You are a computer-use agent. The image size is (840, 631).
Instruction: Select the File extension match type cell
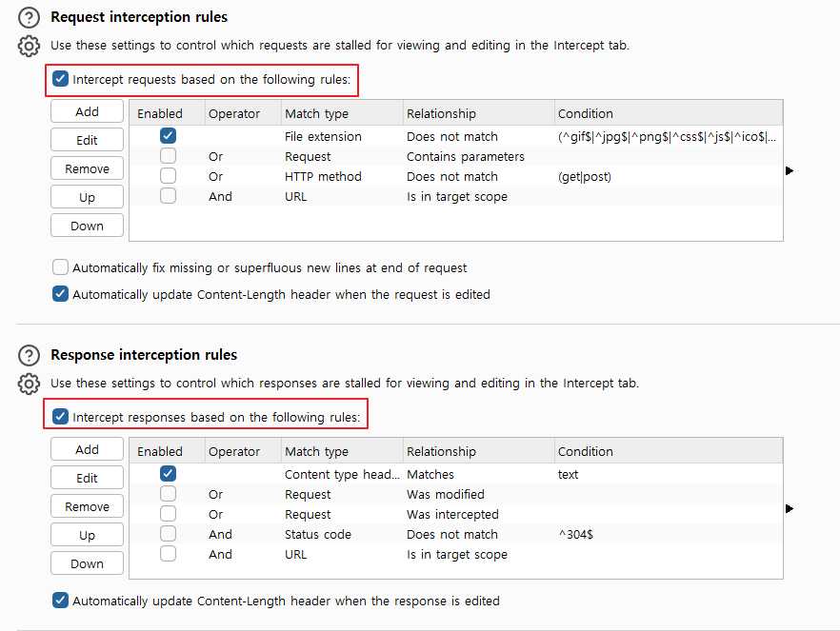click(x=342, y=136)
